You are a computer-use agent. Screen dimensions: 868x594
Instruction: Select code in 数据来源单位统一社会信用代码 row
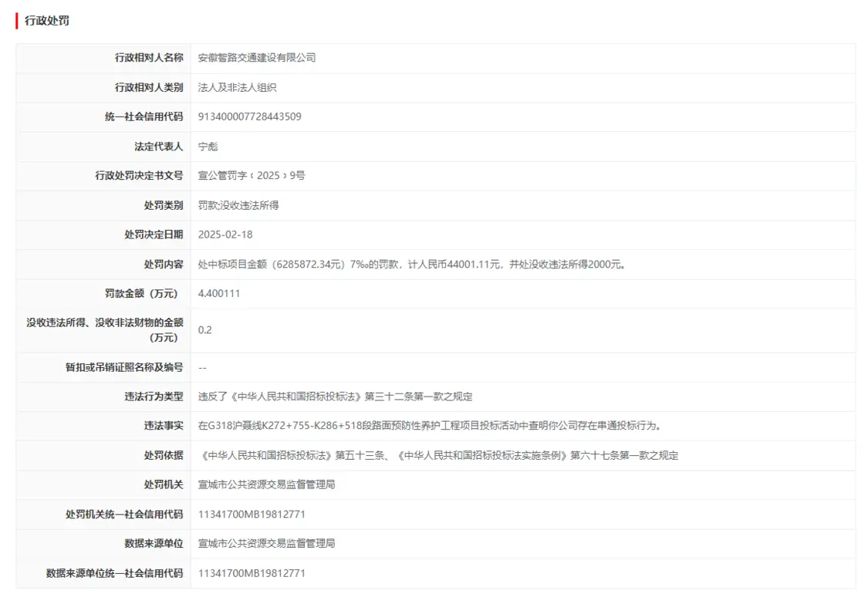252,573
